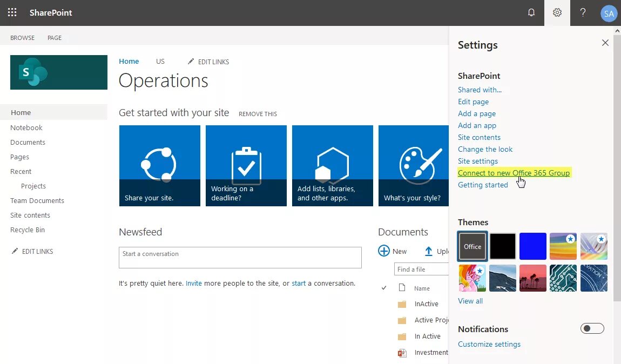Click the 'Share your site' tile

[160, 166]
